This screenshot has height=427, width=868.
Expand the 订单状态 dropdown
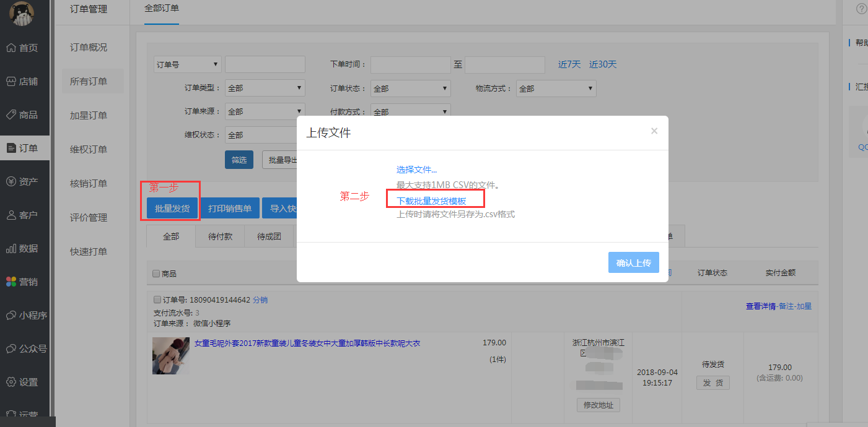point(410,88)
